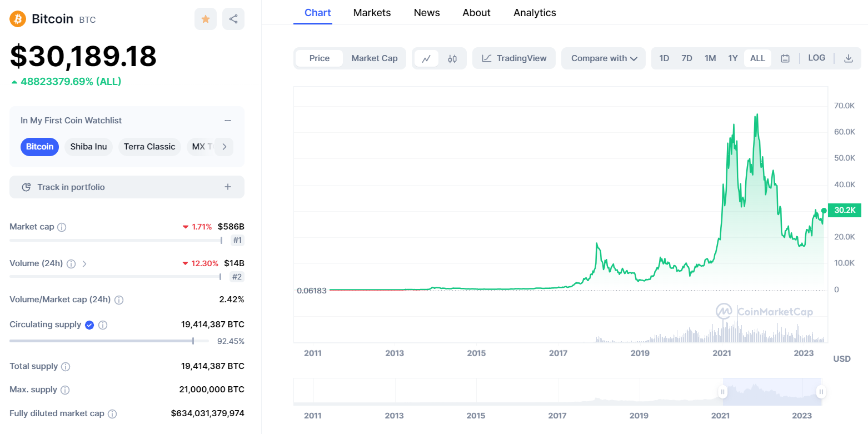Set chart range to 1M
Screen dimensions: 868x434
(710, 58)
